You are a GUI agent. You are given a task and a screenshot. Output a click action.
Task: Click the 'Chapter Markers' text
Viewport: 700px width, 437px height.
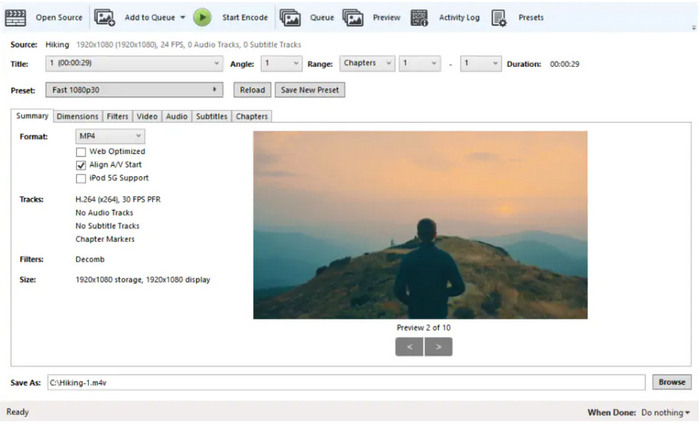click(x=105, y=239)
